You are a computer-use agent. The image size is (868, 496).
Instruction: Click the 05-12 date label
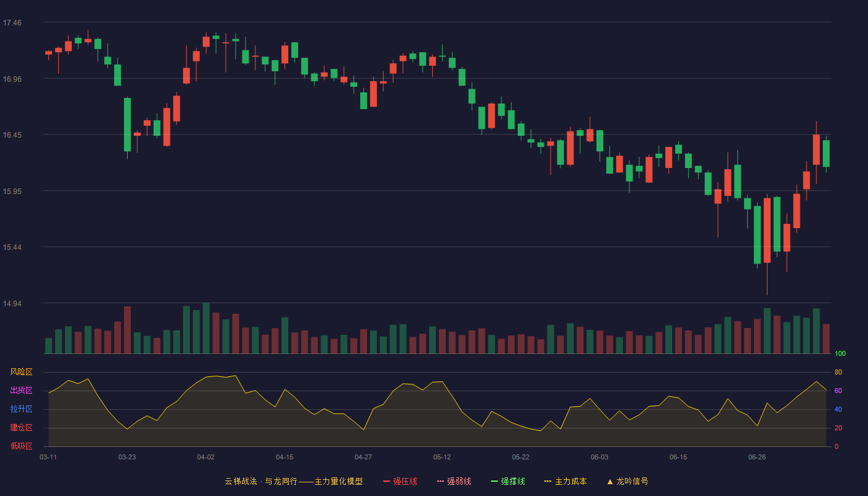pos(442,457)
